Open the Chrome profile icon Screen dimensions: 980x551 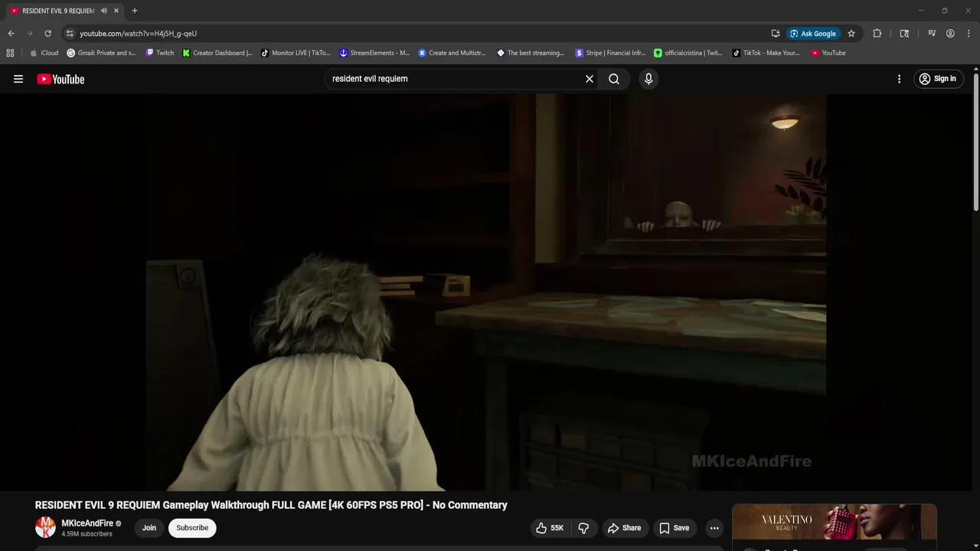pyautogui.click(x=950, y=34)
